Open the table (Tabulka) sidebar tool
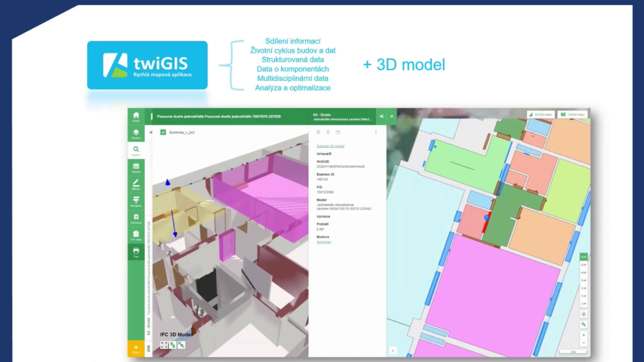The width and height of the screenshot is (644, 362). pyautogui.click(x=136, y=167)
